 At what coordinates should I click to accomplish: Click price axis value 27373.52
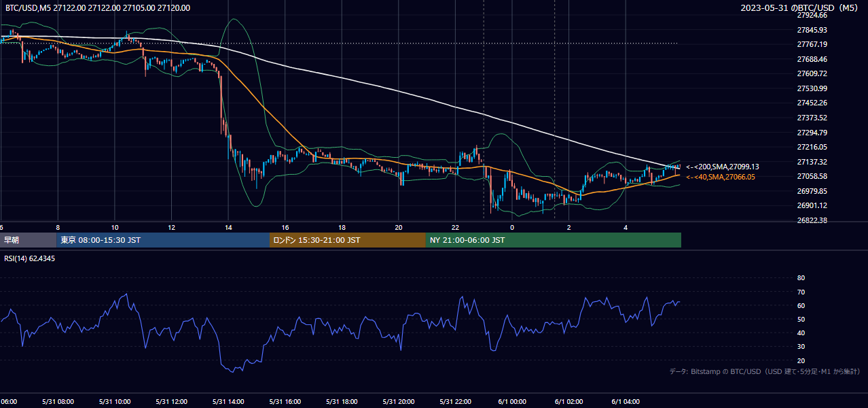pyautogui.click(x=812, y=118)
